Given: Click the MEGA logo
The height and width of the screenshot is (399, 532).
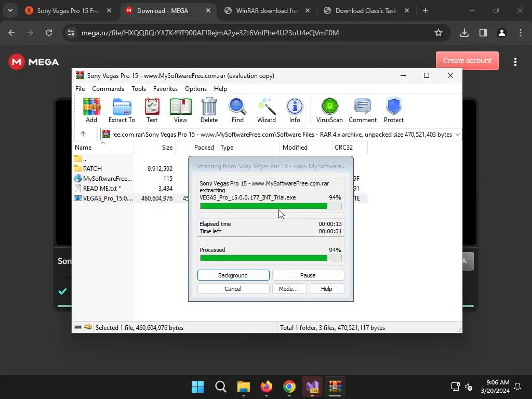Looking at the screenshot, I should tap(34, 62).
